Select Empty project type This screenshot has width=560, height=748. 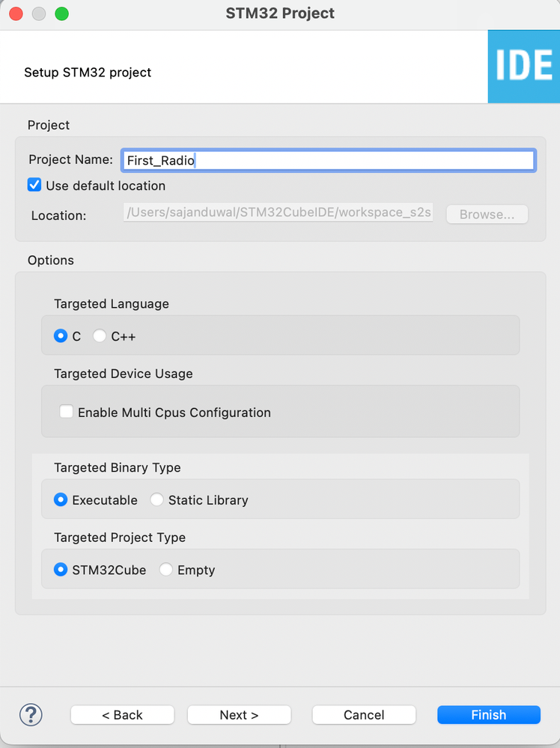pyautogui.click(x=165, y=570)
